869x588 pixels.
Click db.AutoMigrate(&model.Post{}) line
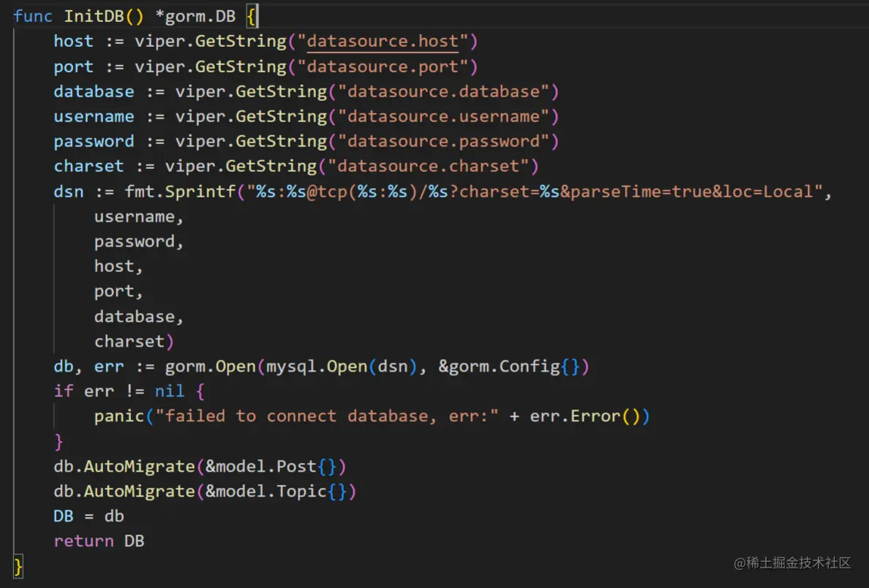coord(200,467)
